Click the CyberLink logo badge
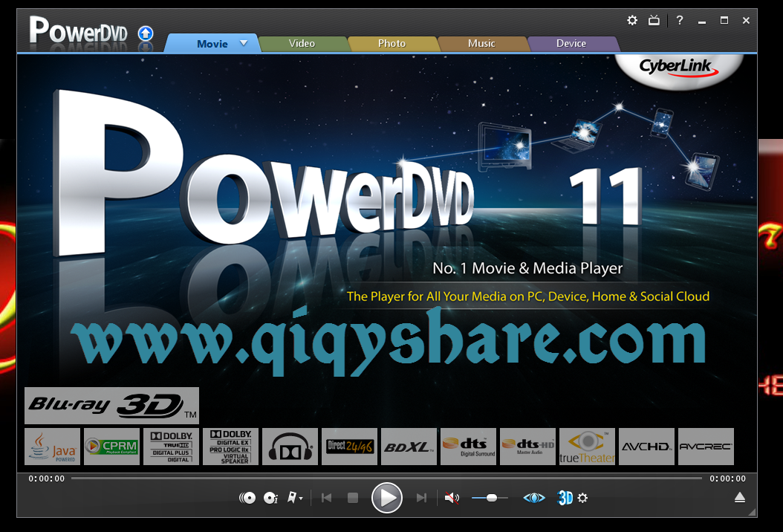This screenshot has height=532, width=783. click(679, 69)
